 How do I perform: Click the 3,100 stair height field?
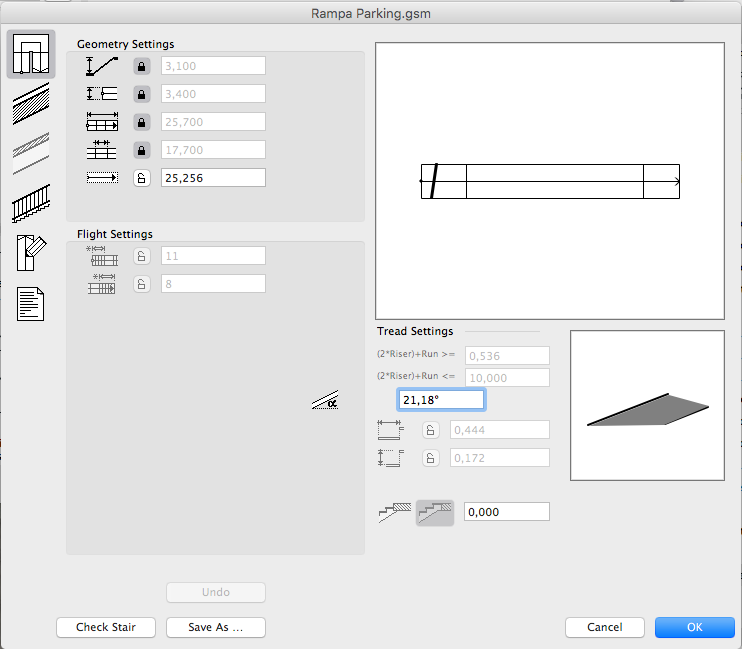213,66
